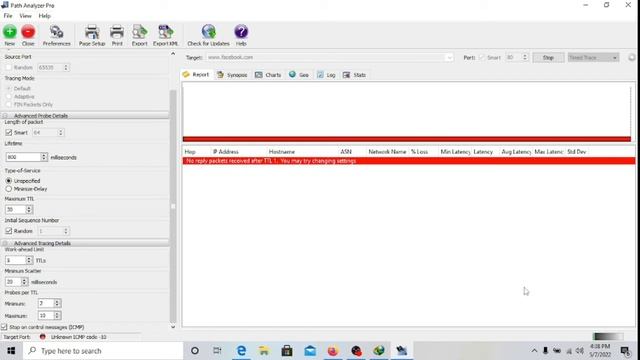The width and height of the screenshot is (640, 360).
Task: Switch to the Stats tab
Action: 354,75
